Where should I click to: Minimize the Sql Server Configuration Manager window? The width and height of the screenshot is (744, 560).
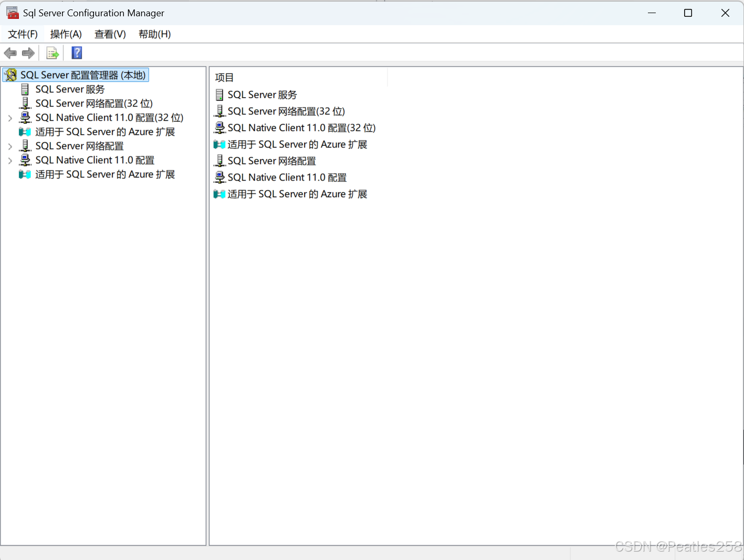(x=652, y=13)
